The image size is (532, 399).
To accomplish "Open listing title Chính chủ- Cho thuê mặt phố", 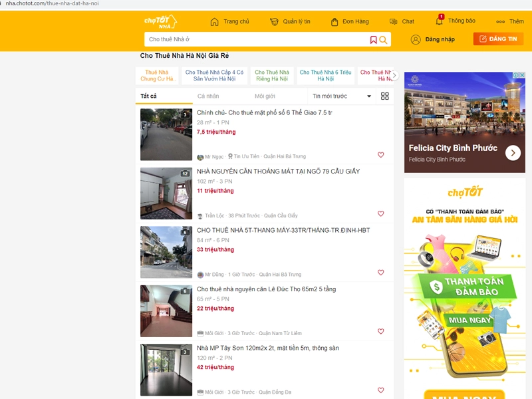I will click(264, 112).
